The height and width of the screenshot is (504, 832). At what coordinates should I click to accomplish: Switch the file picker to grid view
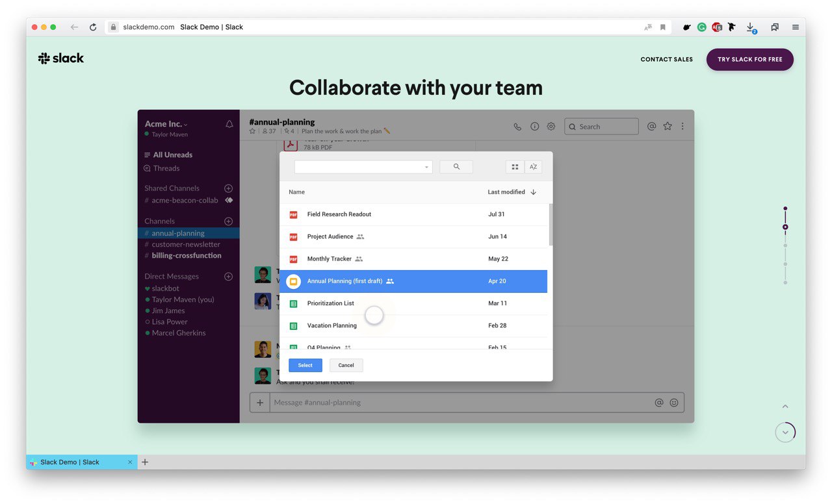[515, 167]
